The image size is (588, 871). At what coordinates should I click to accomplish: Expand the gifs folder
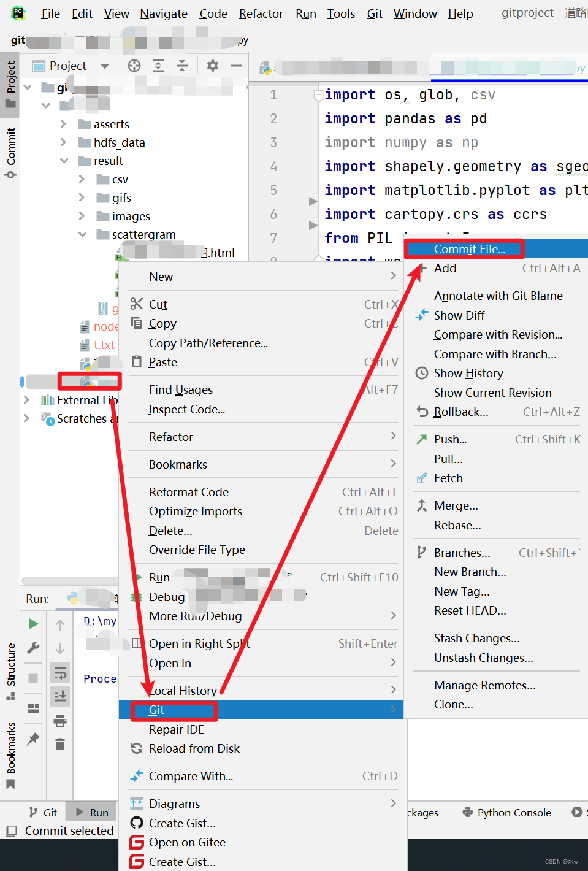point(82,198)
